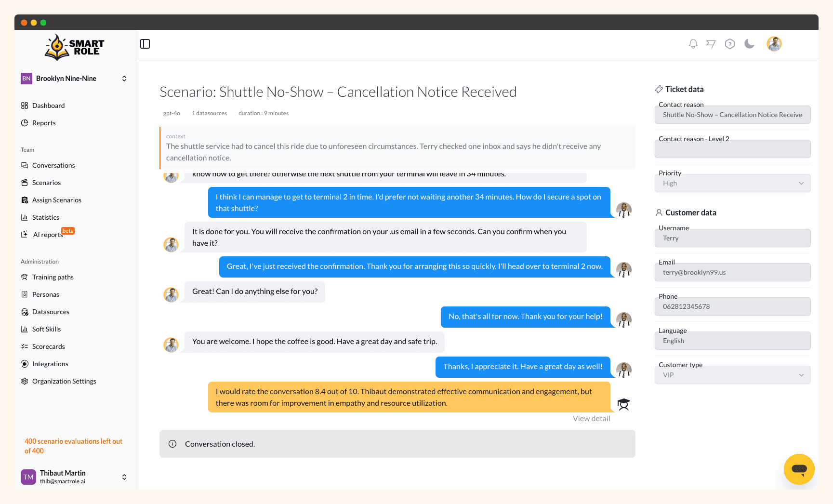The height and width of the screenshot is (504, 833).
Task: Click the Training paths icon
Action: click(x=25, y=277)
